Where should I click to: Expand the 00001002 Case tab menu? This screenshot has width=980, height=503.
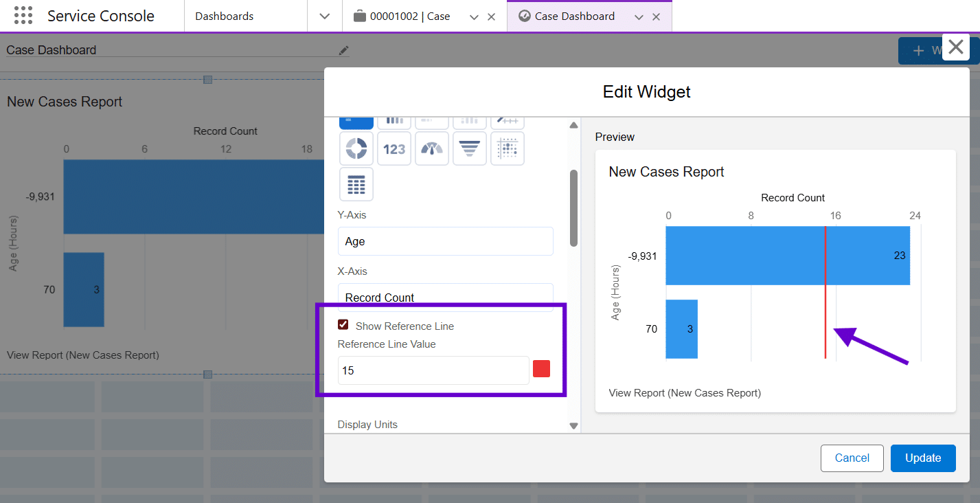(474, 17)
